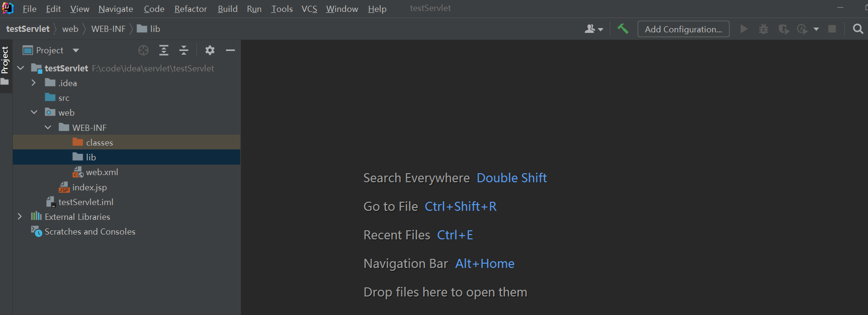The height and width of the screenshot is (315, 868).
Task: Open the Project view dropdown arrow
Action: coord(76,50)
